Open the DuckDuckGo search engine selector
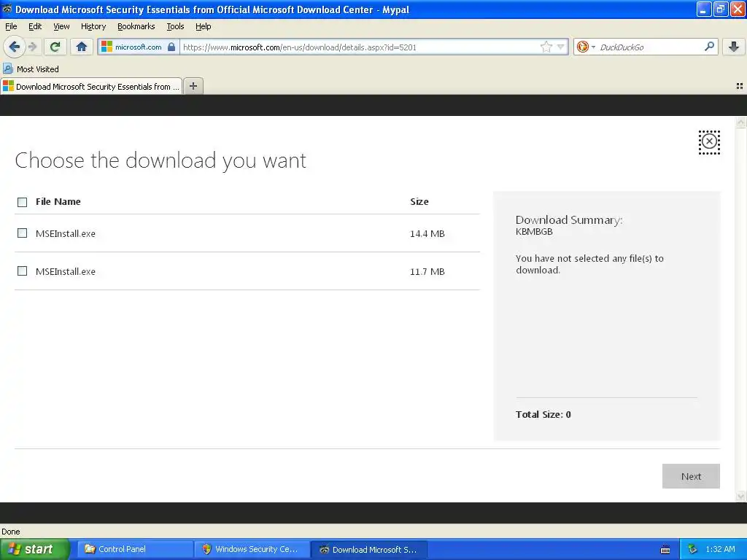This screenshot has width=747, height=560. (586, 47)
